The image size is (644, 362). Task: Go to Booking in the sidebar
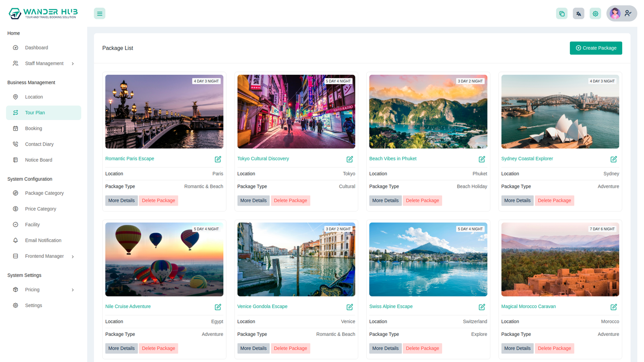(33, 128)
